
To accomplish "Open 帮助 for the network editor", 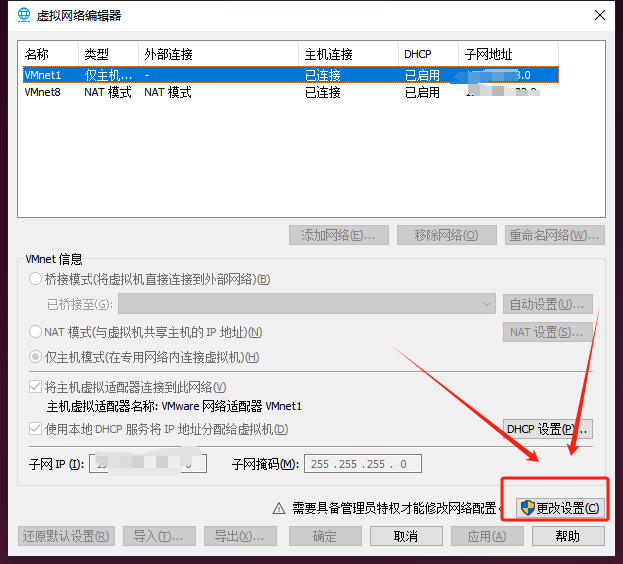I will 568,536.
